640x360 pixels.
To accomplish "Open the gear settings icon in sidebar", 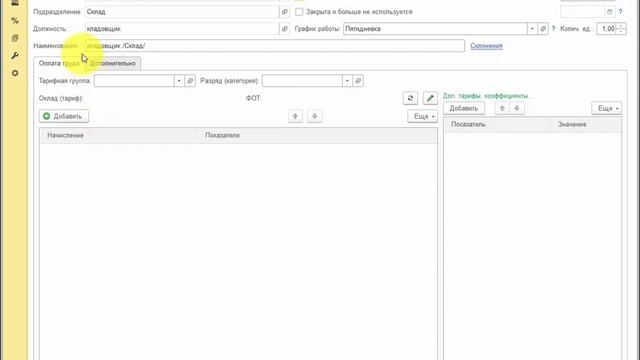I will 15,73.
